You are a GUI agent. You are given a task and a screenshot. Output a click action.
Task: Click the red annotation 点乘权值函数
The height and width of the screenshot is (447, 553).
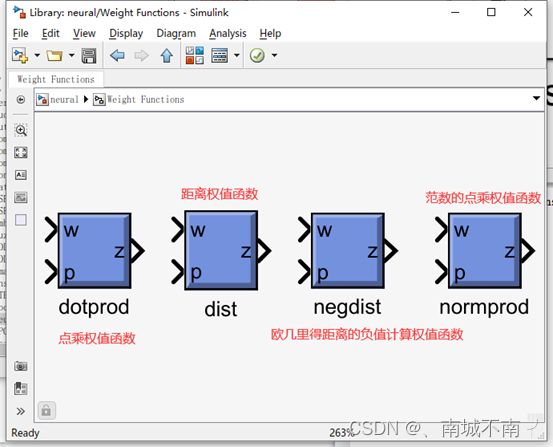click(x=97, y=338)
